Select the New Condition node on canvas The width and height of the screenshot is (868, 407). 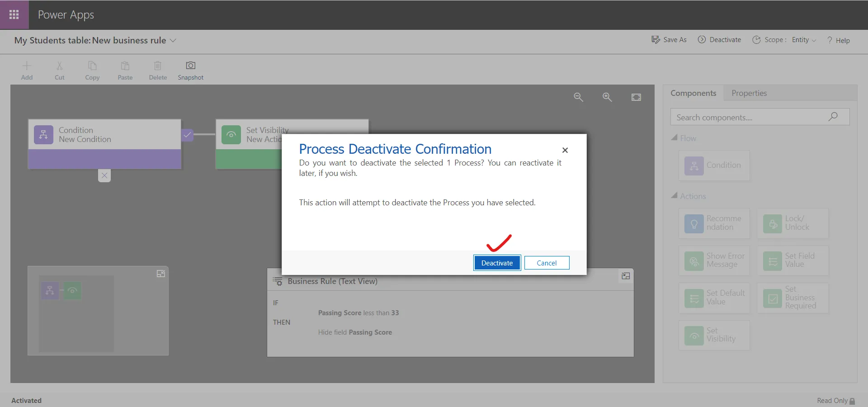tap(104, 144)
